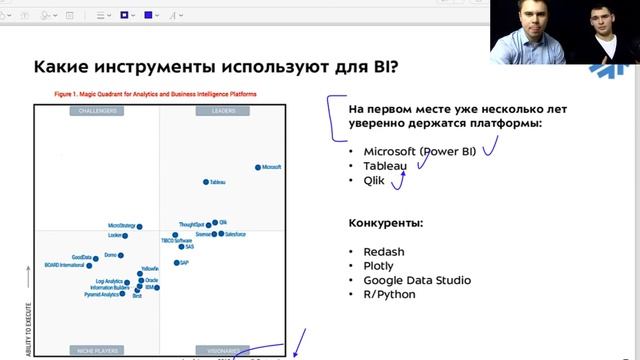The image size is (640, 360).
Task: Click the text 'На первом месте уже несколько лет'
Action: point(458,109)
